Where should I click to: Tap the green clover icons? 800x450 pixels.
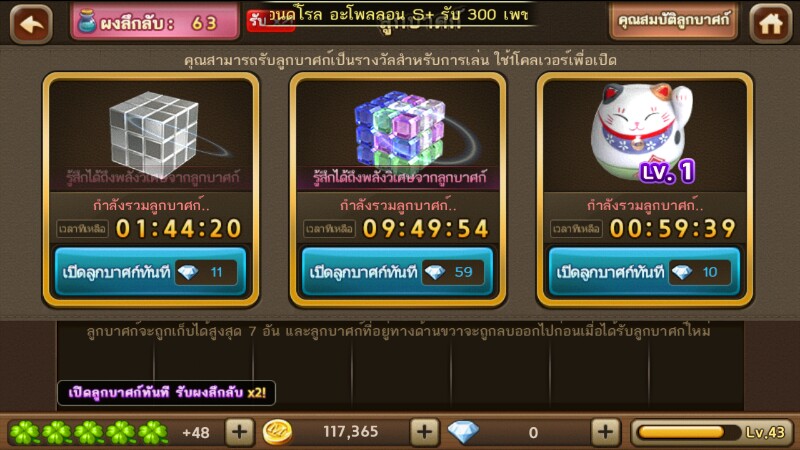(x=89, y=433)
